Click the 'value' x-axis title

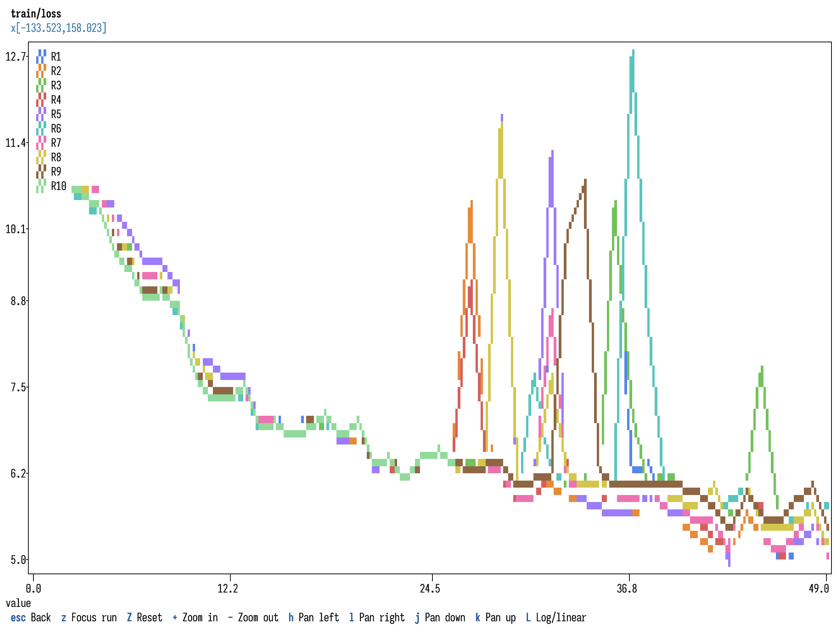[18, 603]
